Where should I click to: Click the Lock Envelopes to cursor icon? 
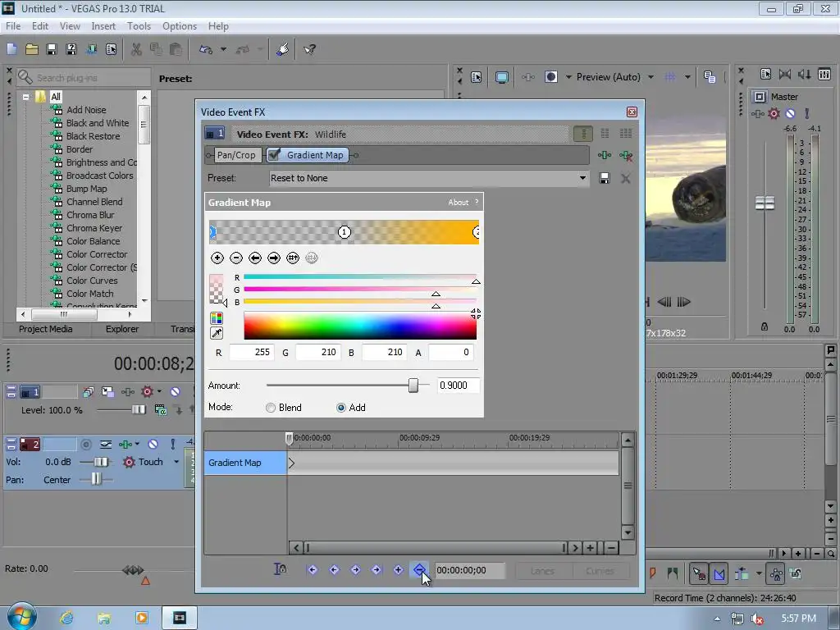[x=280, y=569]
